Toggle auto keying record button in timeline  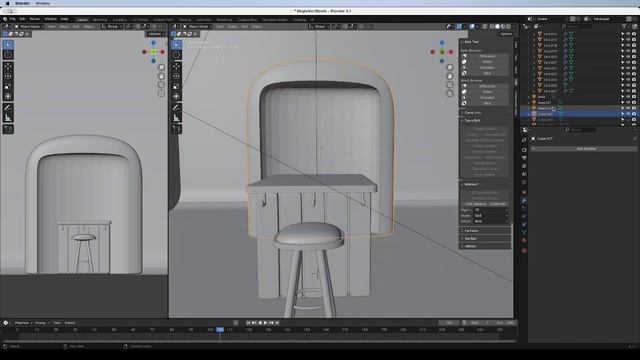(x=236, y=323)
